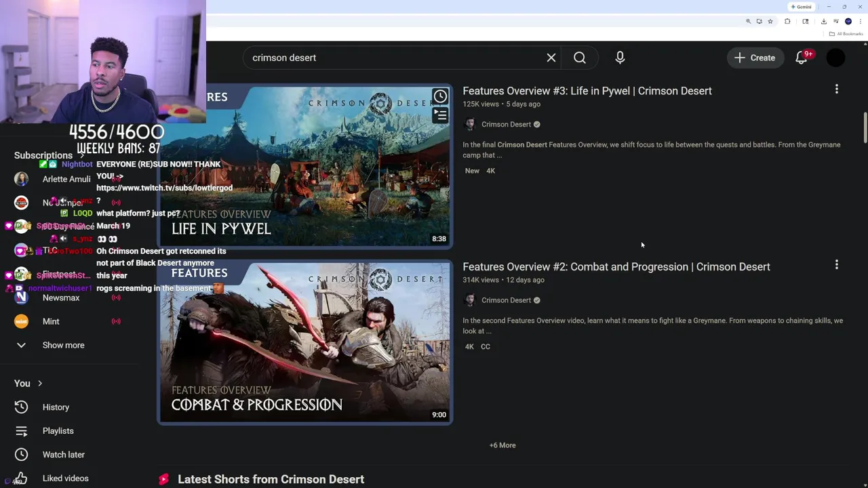Click the magnifier search button

[x=580, y=58]
